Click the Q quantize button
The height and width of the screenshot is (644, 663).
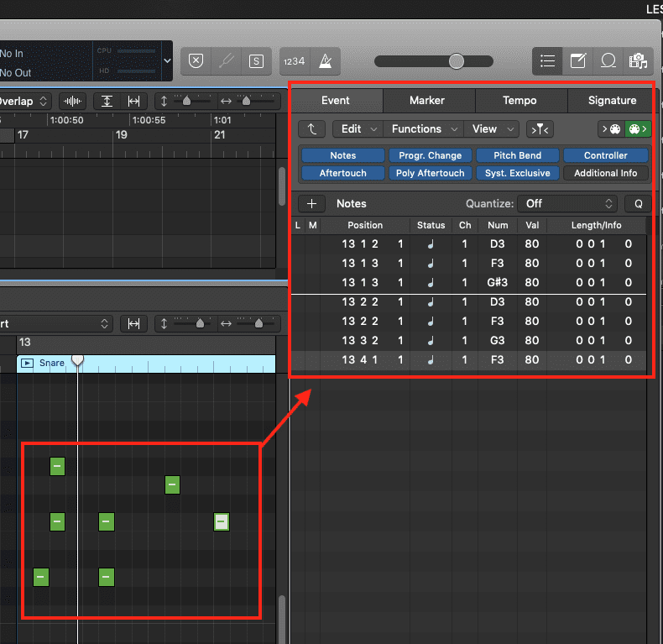tap(639, 203)
